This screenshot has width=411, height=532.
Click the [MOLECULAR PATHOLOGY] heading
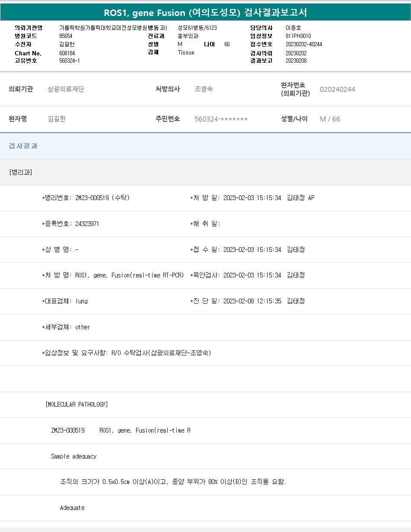click(x=76, y=405)
